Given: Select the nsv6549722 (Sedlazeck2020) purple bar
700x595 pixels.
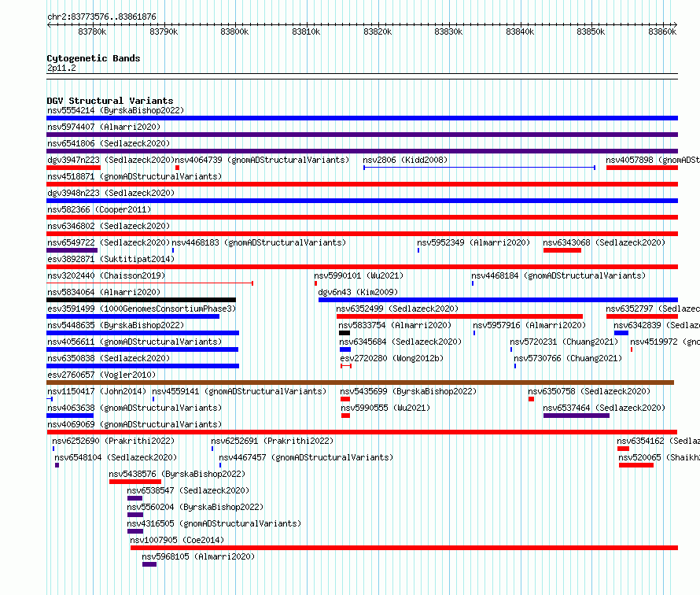Looking at the screenshot, I should [x=72, y=250].
